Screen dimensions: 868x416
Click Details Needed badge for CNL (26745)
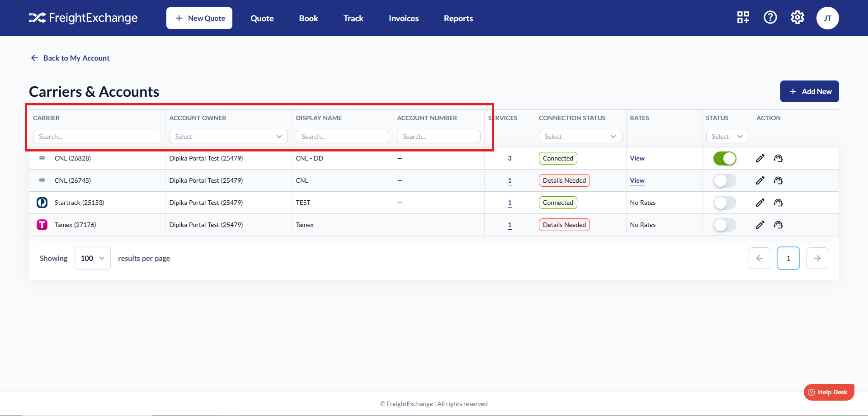click(x=564, y=180)
